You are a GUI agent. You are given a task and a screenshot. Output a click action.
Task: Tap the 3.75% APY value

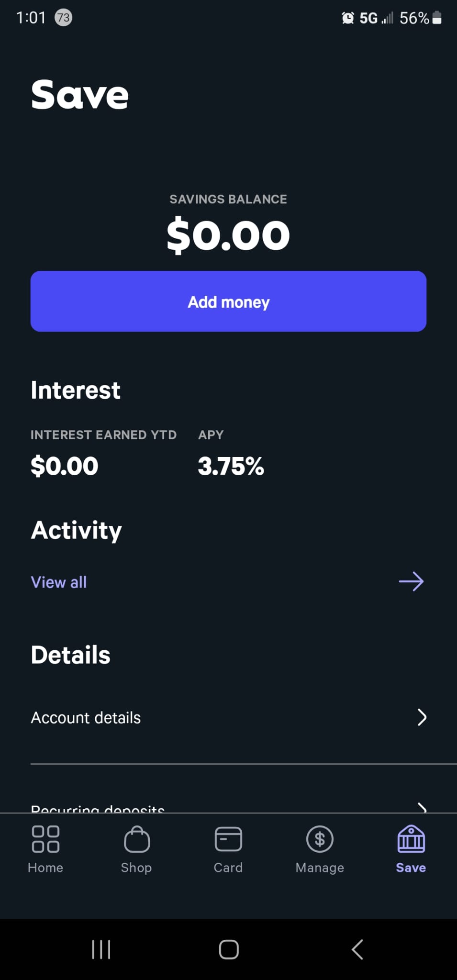[231, 466]
